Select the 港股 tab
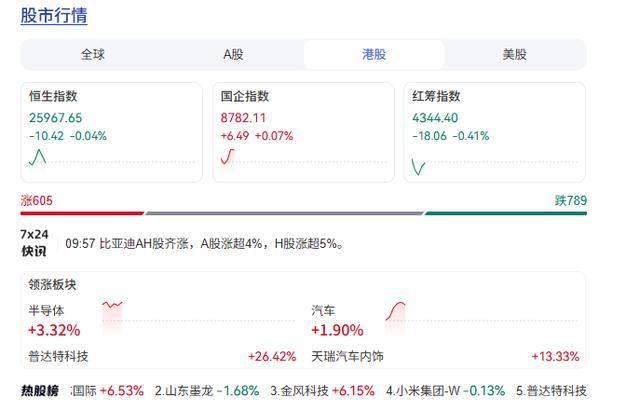This screenshot has width=640, height=411. 374,54
